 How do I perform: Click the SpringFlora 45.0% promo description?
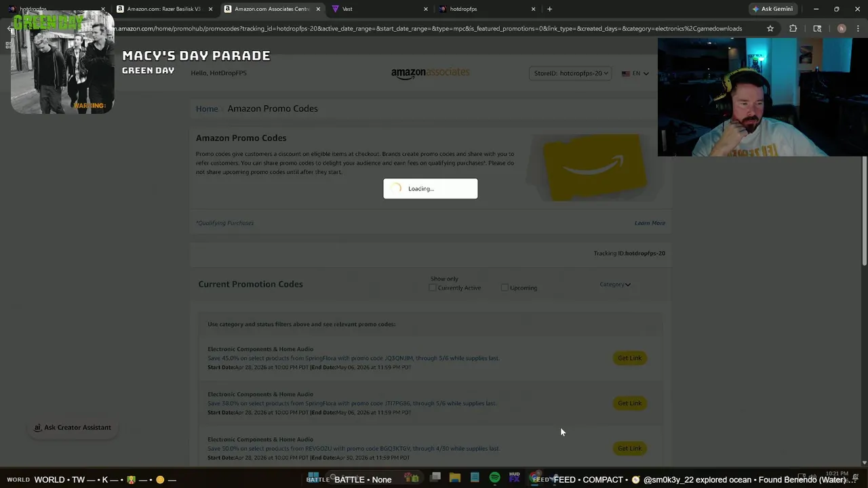pos(353,358)
